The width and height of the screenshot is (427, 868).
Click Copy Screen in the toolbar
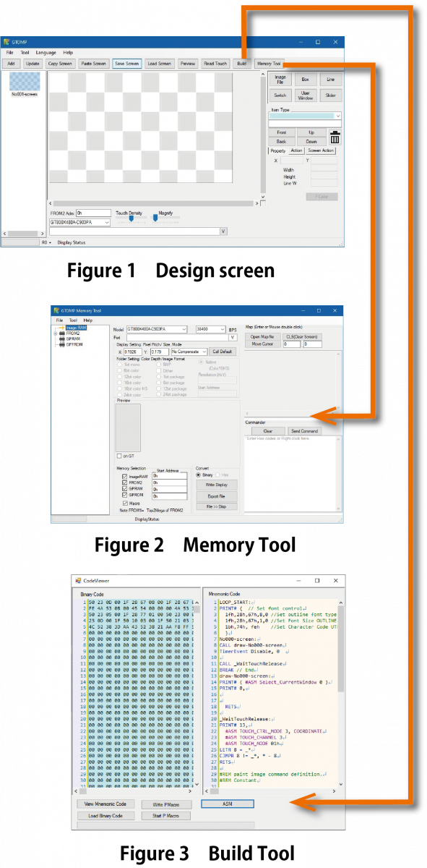point(59,64)
